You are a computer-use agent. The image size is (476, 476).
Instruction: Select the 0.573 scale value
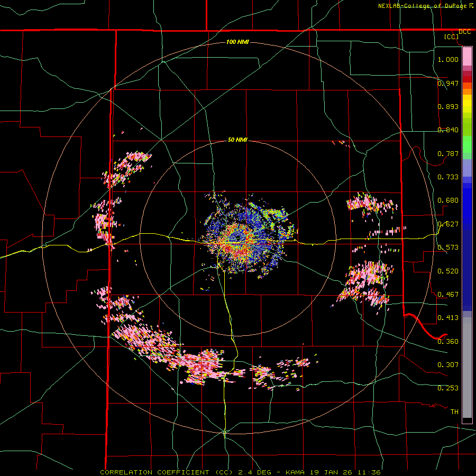click(448, 247)
